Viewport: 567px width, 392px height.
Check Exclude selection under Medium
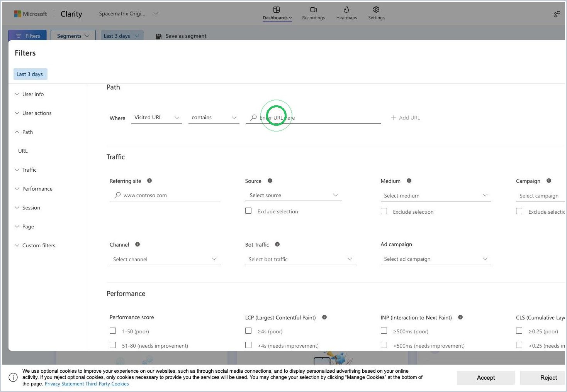[x=384, y=211]
